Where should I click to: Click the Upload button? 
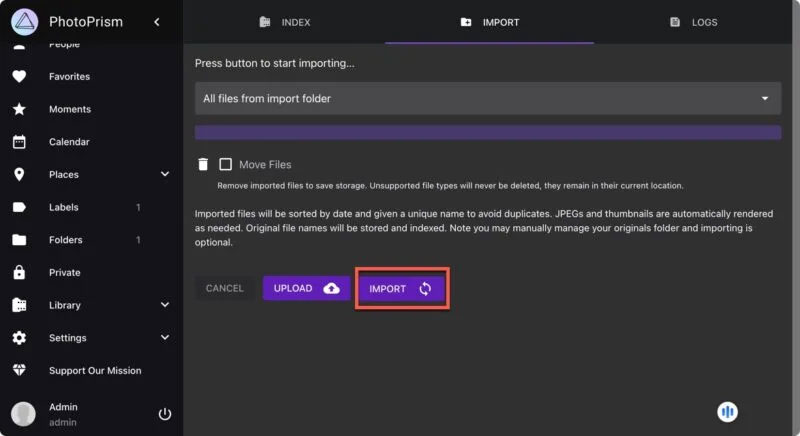tap(306, 288)
